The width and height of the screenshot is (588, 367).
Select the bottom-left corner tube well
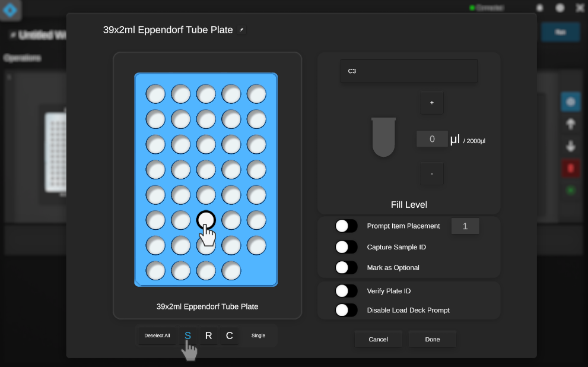[155, 271]
